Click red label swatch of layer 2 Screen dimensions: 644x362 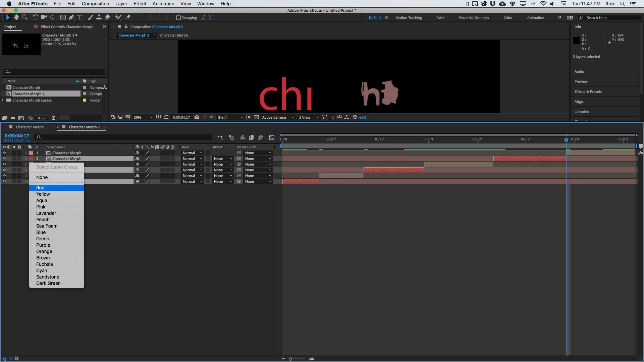pyautogui.click(x=31, y=159)
